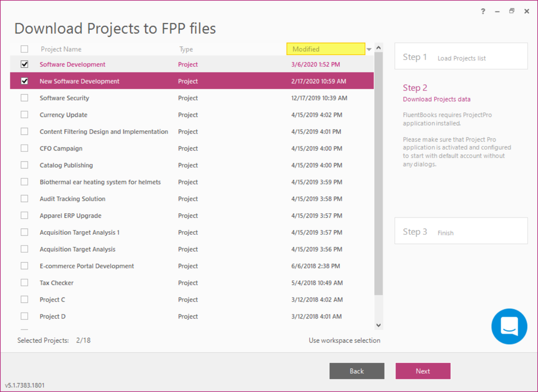538x392 pixels.
Task: Minimize the FluentBooks window
Action: (x=497, y=12)
